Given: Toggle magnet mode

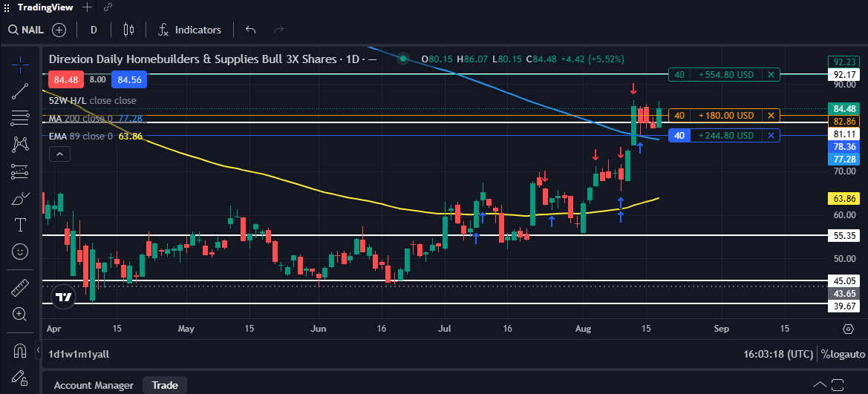Looking at the screenshot, I should [21, 351].
